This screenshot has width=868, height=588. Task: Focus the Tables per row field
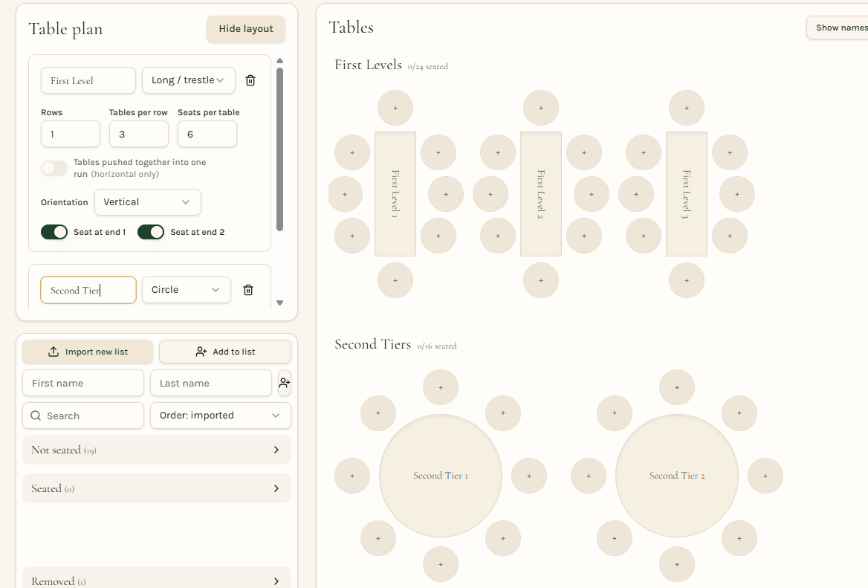pyautogui.click(x=139, y=134)
